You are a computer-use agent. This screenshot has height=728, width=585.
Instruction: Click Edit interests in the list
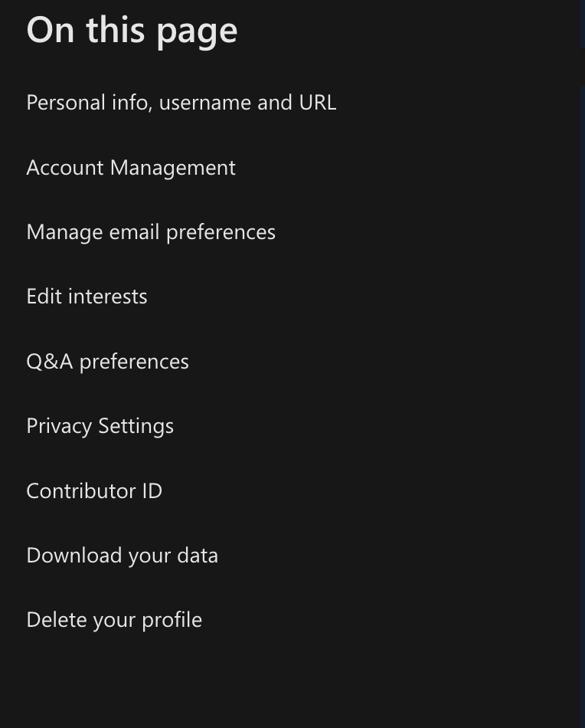[87, 296]
